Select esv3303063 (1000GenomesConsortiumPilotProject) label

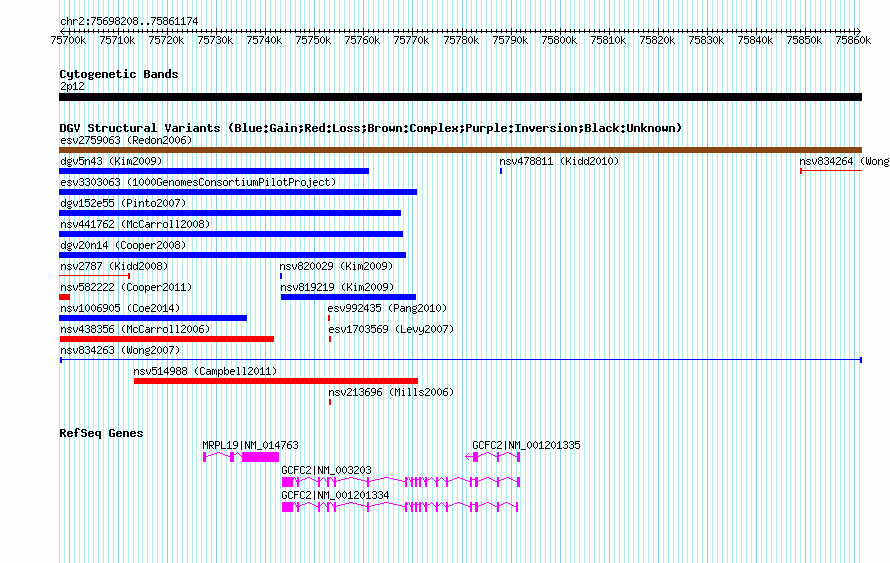(198, 182)
